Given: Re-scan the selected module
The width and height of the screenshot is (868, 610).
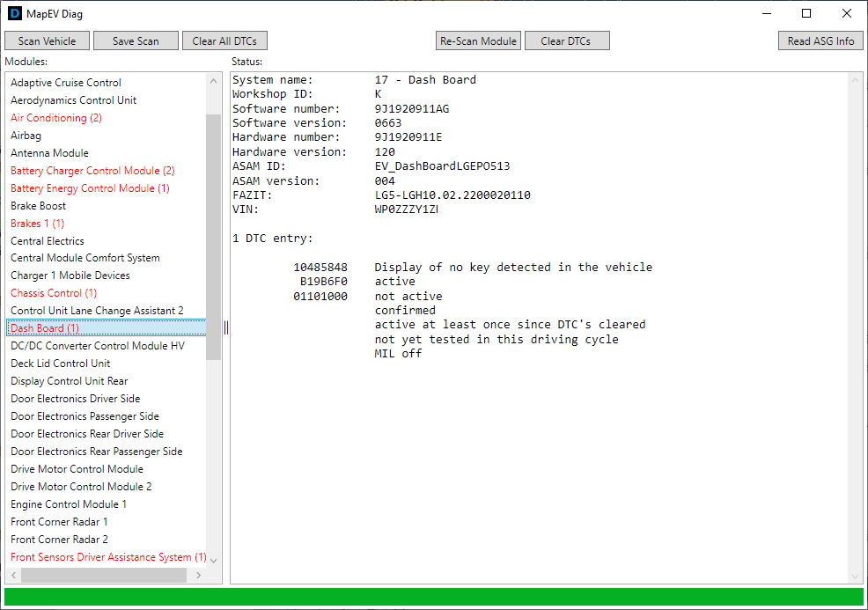Looking at the screenshot, I should (x=479, y=41).
